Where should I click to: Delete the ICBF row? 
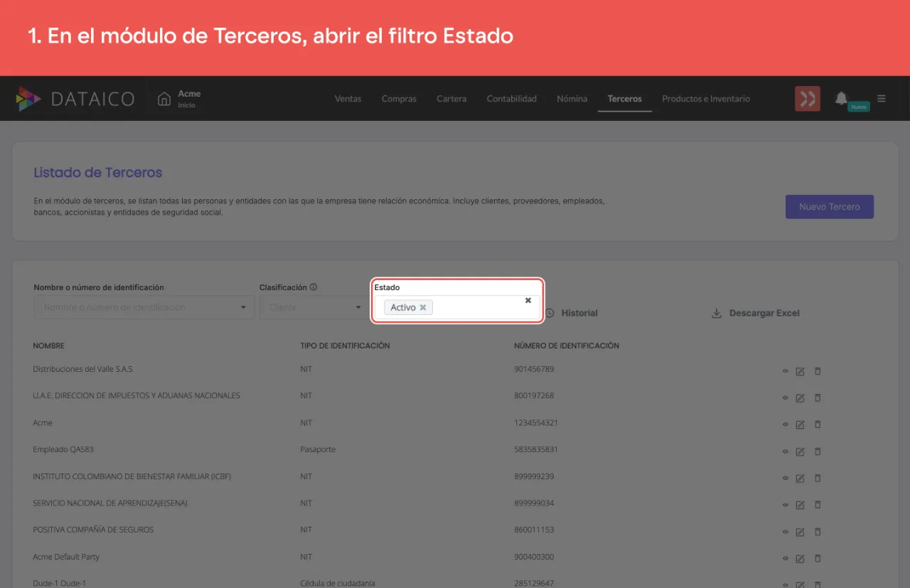[x=818, y=479]
